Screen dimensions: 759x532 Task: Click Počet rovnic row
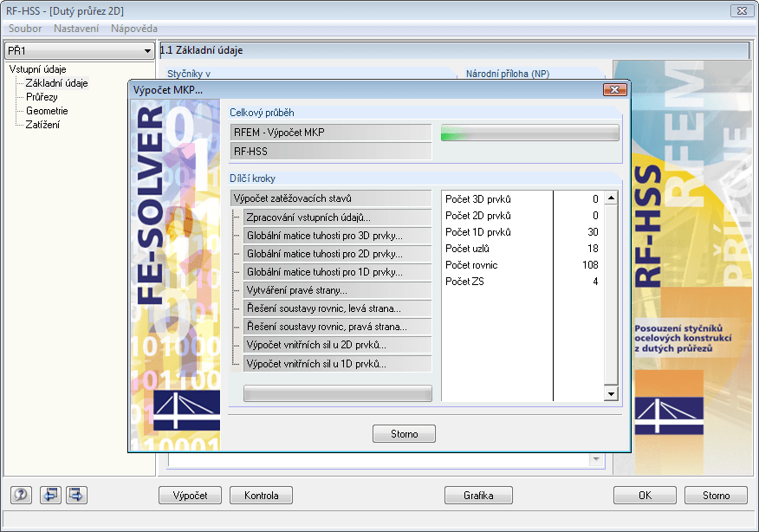coord(522,265)
